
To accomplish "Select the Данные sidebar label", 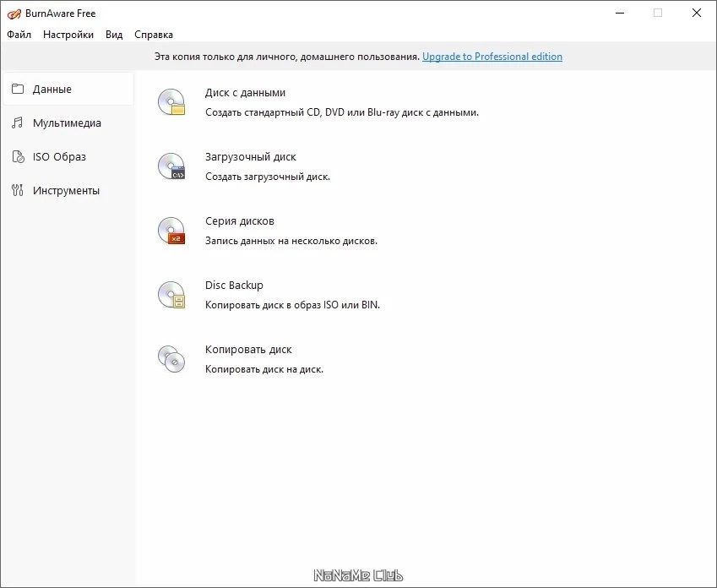I will pyautogui.click(x=52, y=90).
